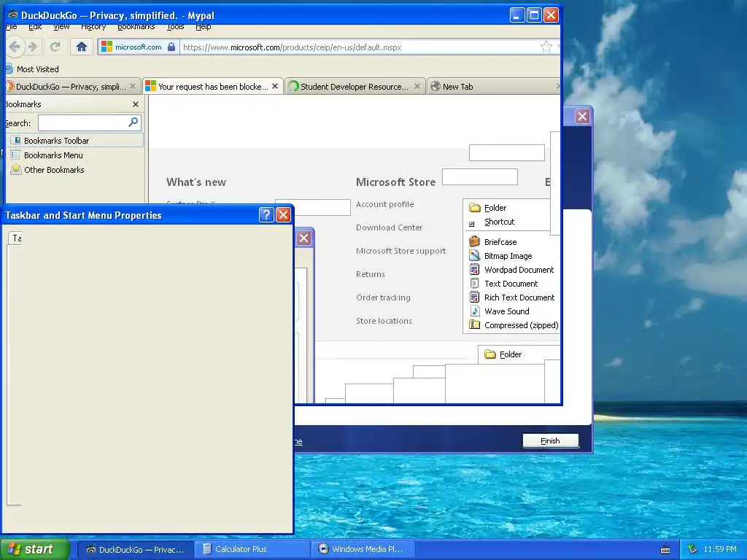Image resolution: width=747 pixels, height=560 pixels.
Task: Click the padlock icon in address bar
Action: point(171,47)
